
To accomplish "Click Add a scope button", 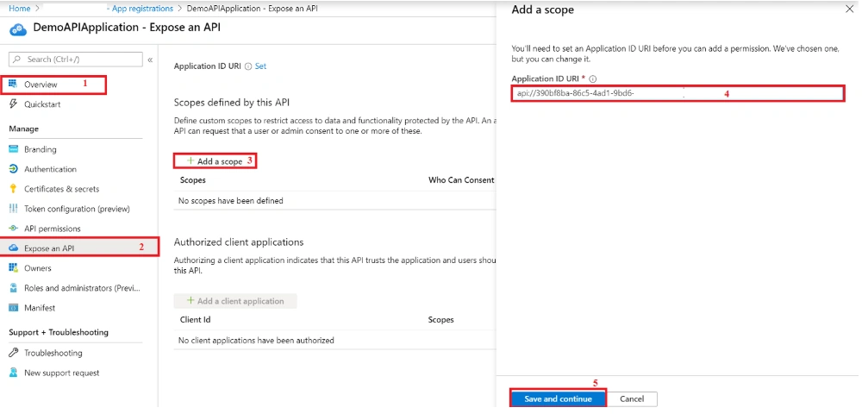I will (215, 161).
